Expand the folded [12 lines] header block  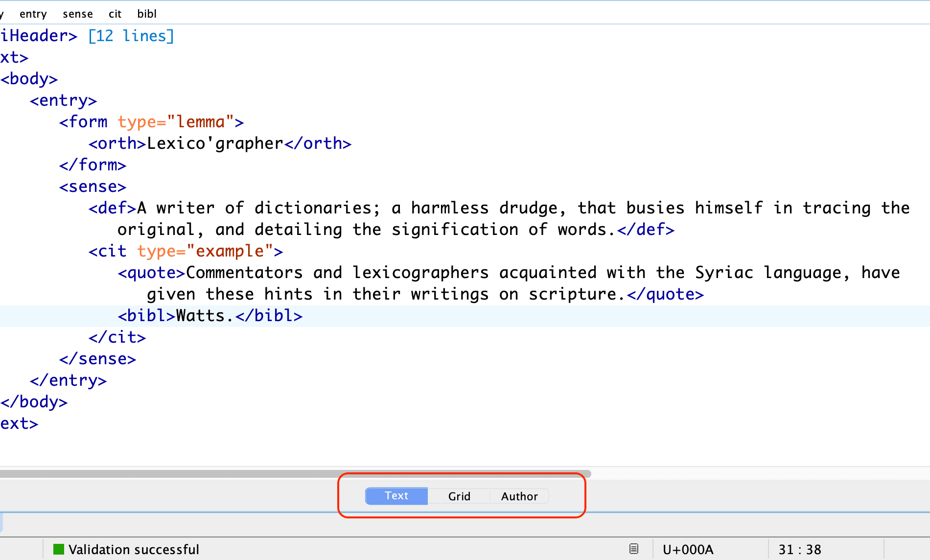[131, 36]
